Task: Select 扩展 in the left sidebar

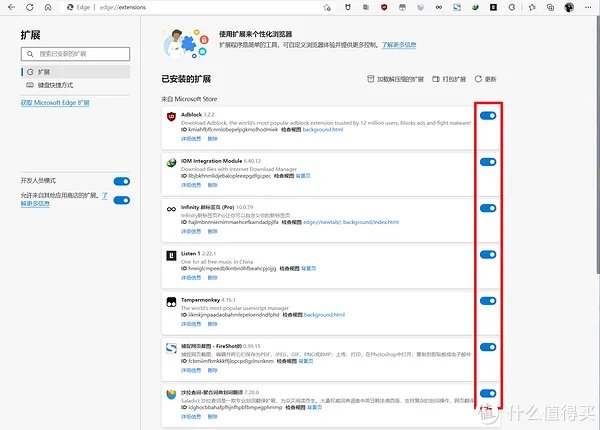Action: [x=75, y=72]
